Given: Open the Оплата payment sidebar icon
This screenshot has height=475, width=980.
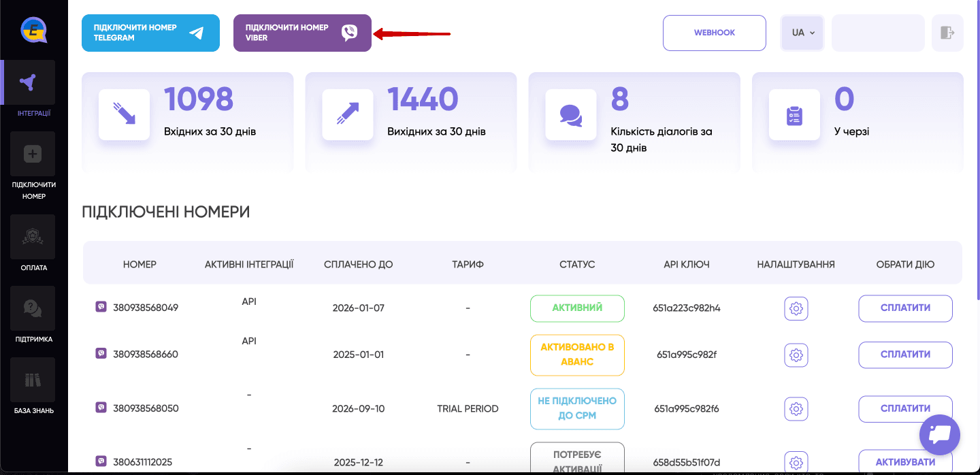Looking at the screenshot, I should pos(33,237).
